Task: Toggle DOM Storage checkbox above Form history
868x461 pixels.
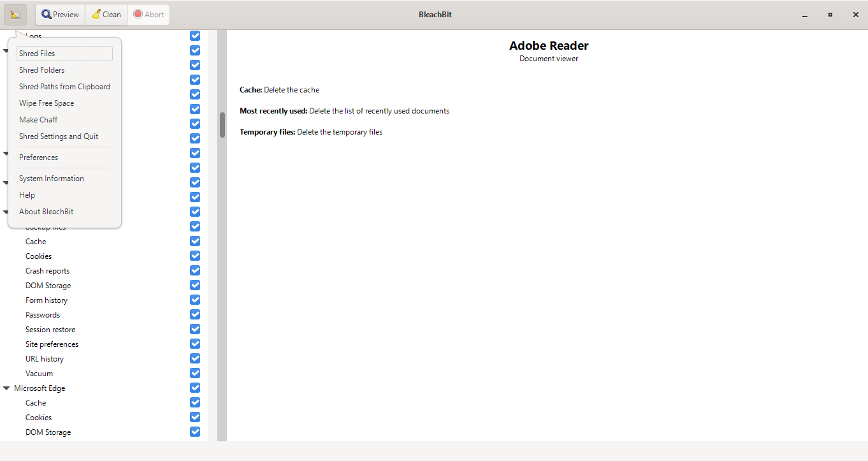Action: tap(195, 285)
